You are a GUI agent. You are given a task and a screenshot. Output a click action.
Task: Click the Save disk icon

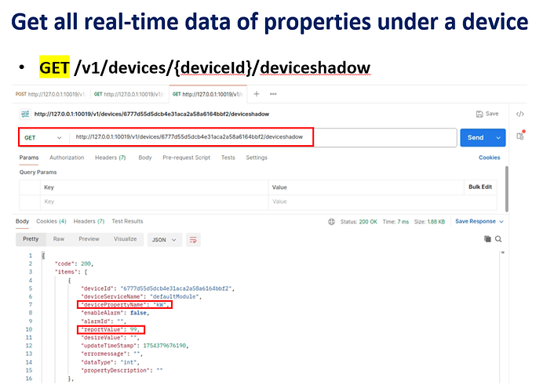[x=479, y=114]
